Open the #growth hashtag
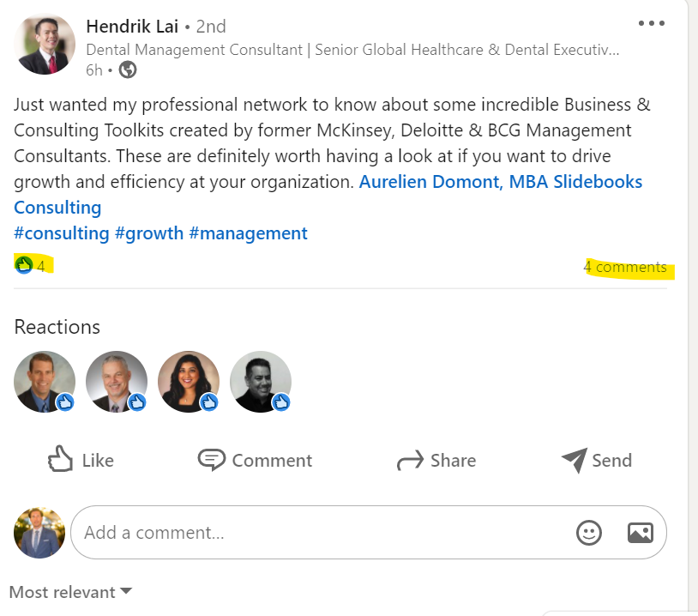The image size is (698, 616). click(x=149, y=233)
